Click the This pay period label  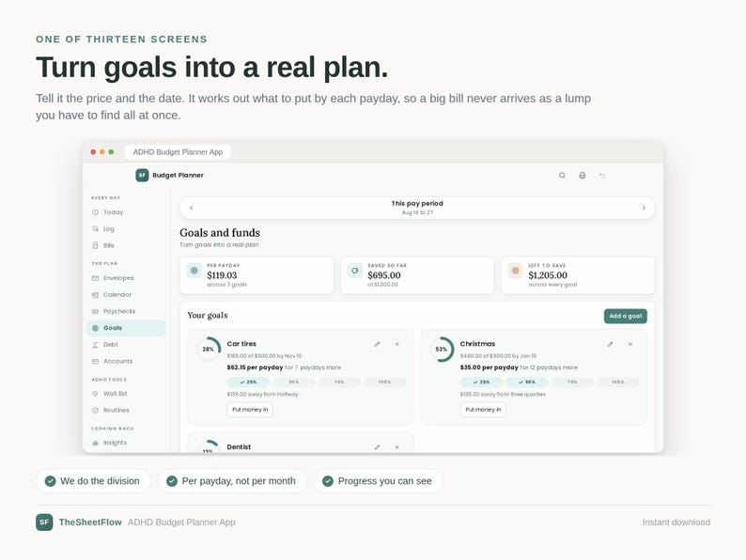point(417,203)
